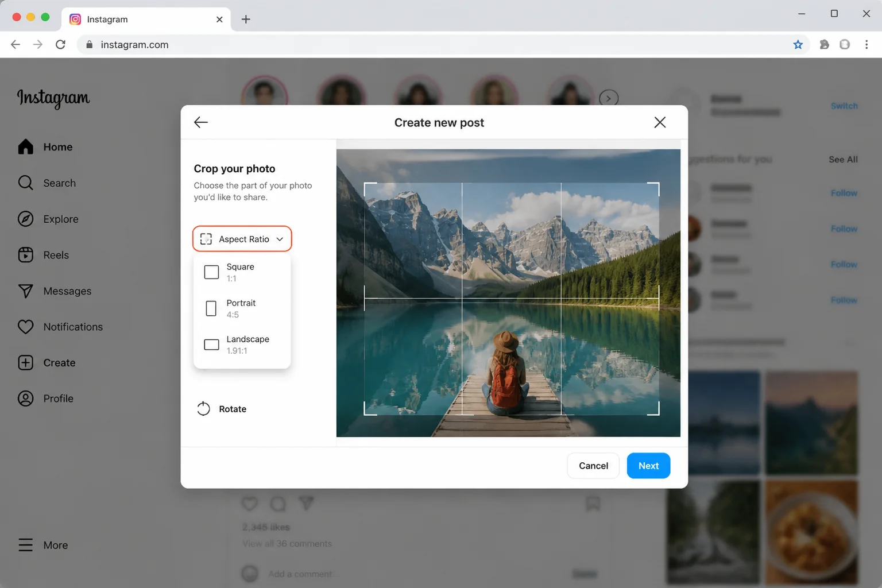Open the Aspect Ratio dropdown
Viewport: 882px width, 588px height.
tap(242, 239)
